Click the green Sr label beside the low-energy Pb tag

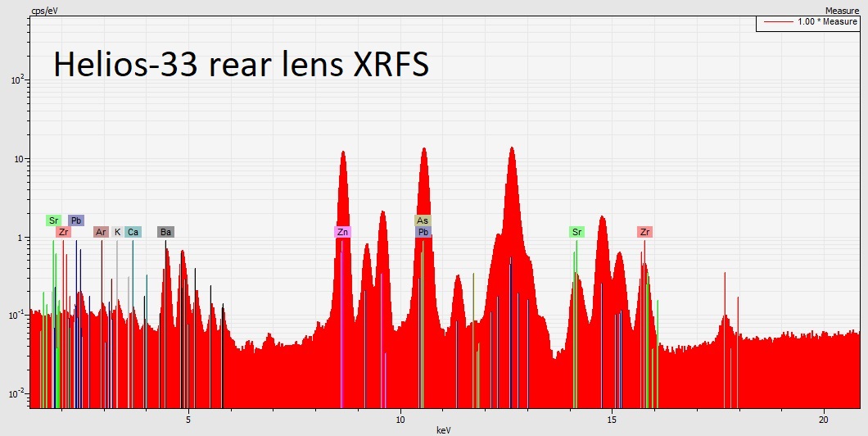pyautogui.click(x=54, y=220)
